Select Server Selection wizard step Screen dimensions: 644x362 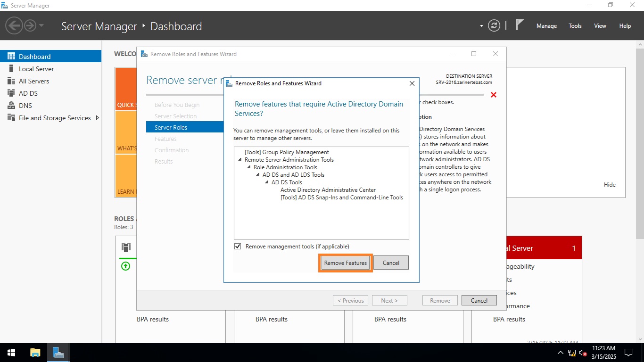click(x=175, y=116)
